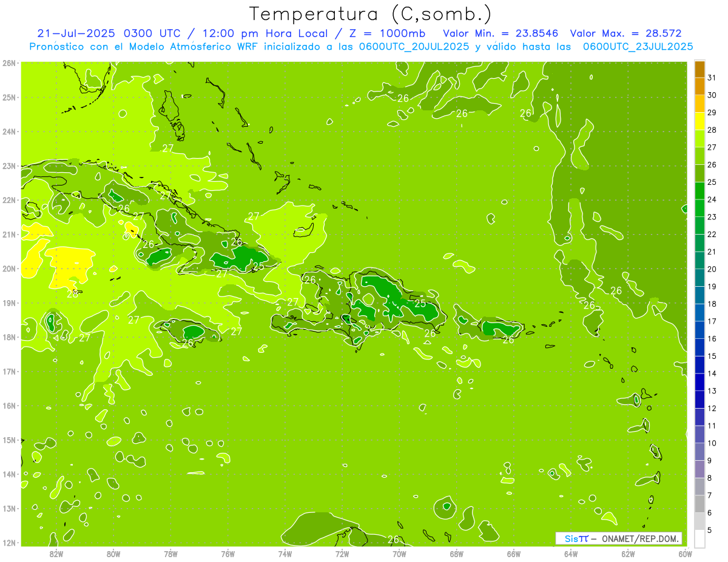Click the '62W' longitude axis label

click(x=628, y=554)
